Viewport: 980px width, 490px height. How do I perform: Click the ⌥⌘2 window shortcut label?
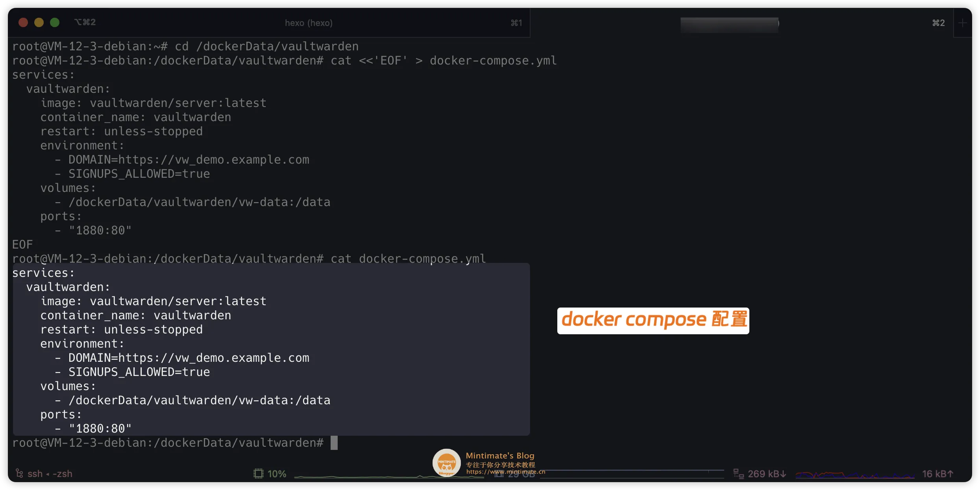coord(85,22)
